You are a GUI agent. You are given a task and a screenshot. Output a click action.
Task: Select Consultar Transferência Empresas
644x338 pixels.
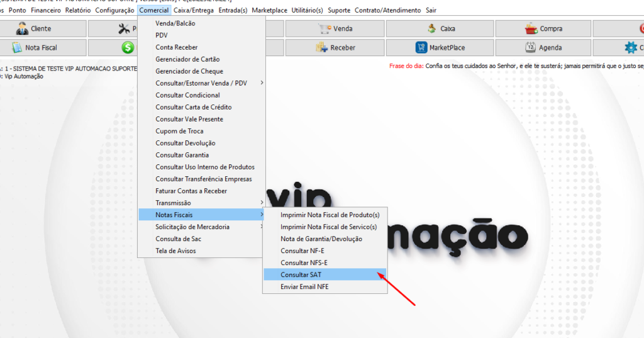click(x=201, y=179)
